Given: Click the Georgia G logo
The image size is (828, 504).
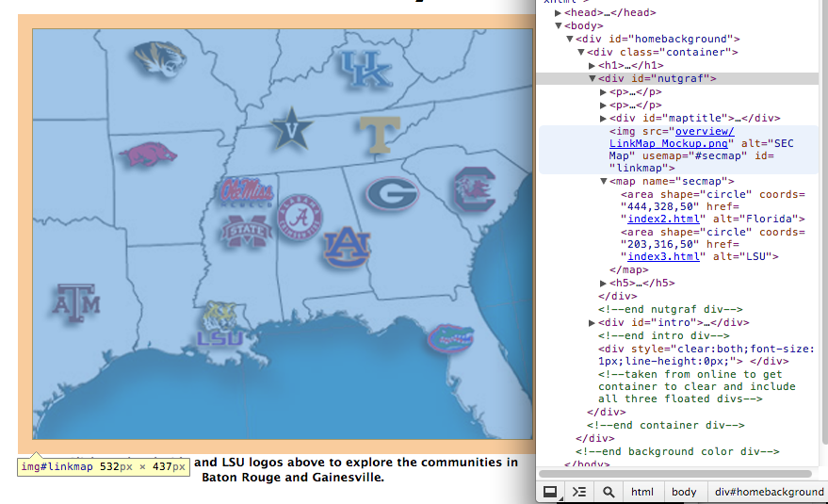Looking at the screenshot, I should 391,195.
